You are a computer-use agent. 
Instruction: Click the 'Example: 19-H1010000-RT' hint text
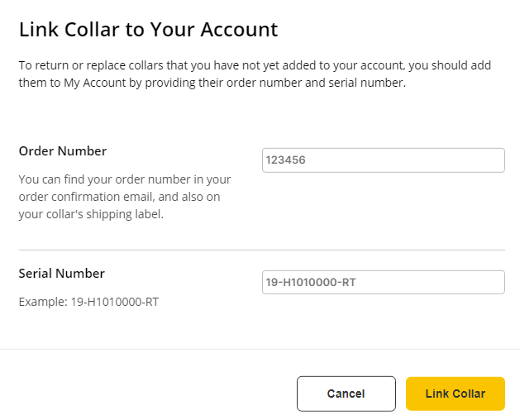[x=88, y=302]
